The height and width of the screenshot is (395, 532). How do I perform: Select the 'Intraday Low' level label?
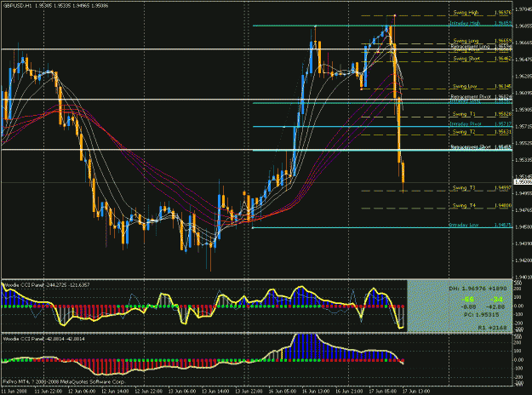tap(463, 225)
